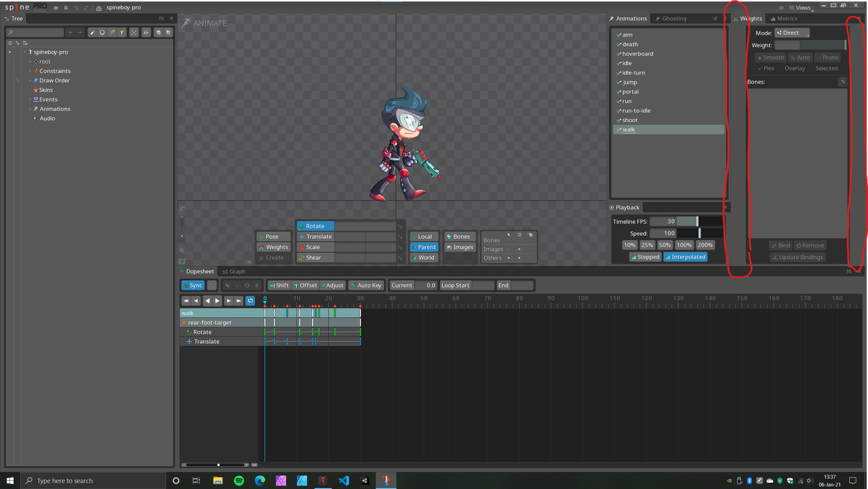Expand the root bone node

pyautogui.click(x=31, y=62)
